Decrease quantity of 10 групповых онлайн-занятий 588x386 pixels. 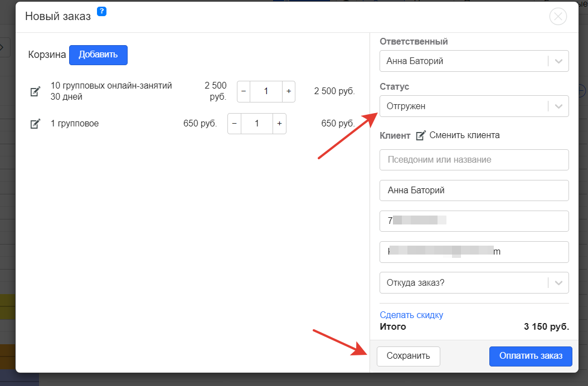[244, 91]
